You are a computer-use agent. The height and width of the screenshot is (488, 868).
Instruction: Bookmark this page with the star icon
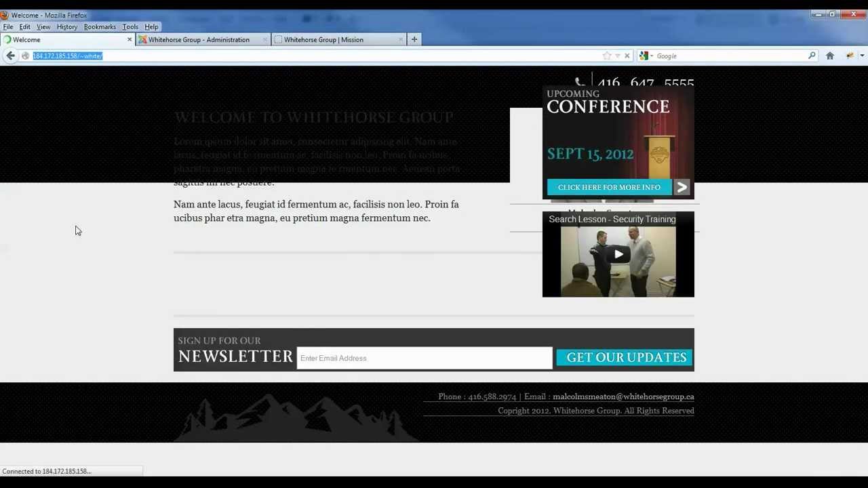point(607,56)
